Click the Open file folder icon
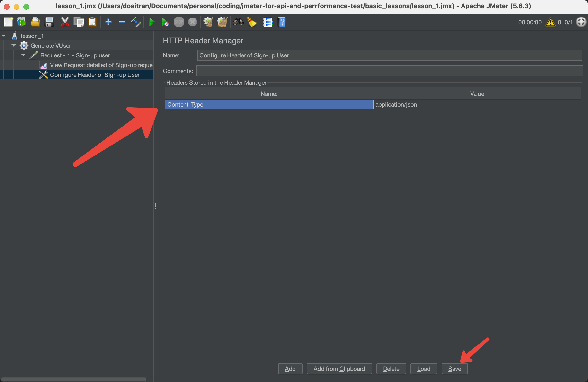 35,22
